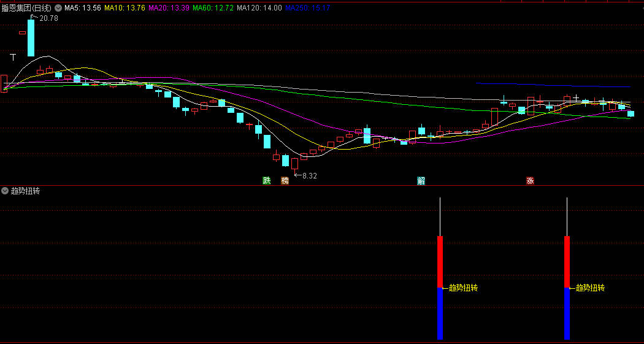Screen dimensions: 644x344
Task: Click the left 趋势扭转 signal label
Action: (463, 288)
